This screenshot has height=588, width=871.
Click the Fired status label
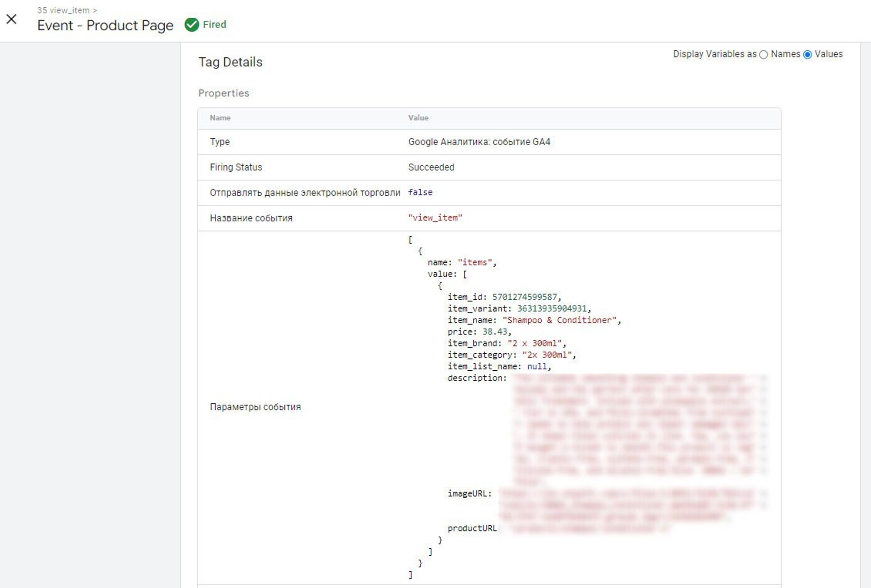tap(214, 25)
